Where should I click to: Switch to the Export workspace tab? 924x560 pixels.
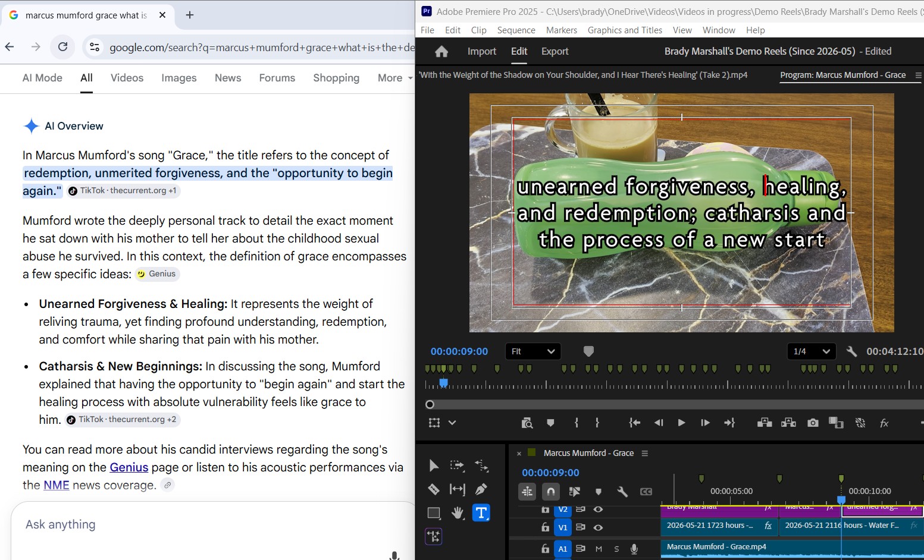coord(555,52)
